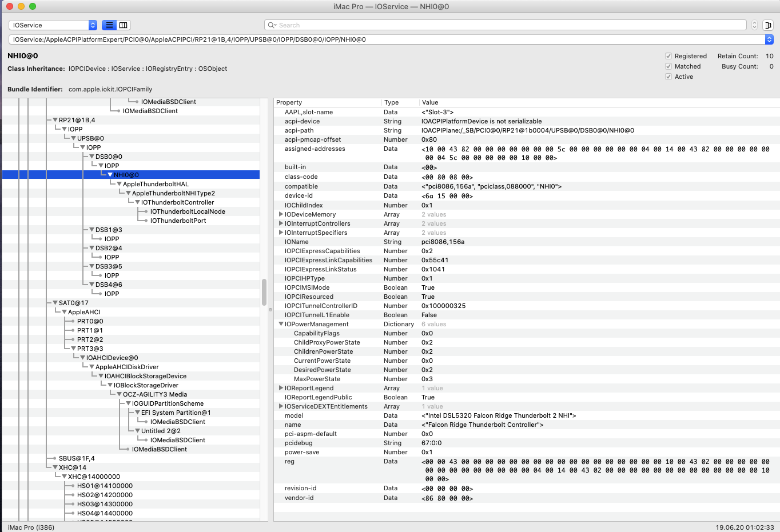780x532 pixels.
Task: Open the IOService path dropdown arrow
Action: [x=769, y=39]
